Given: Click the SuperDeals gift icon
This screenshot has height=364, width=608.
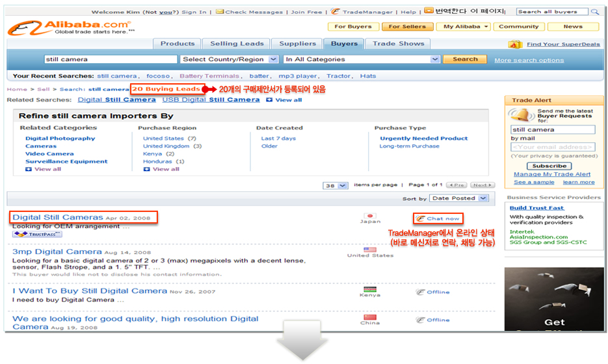Looking at the screenshot, I should pyautogui.click(x=515, y=44).
